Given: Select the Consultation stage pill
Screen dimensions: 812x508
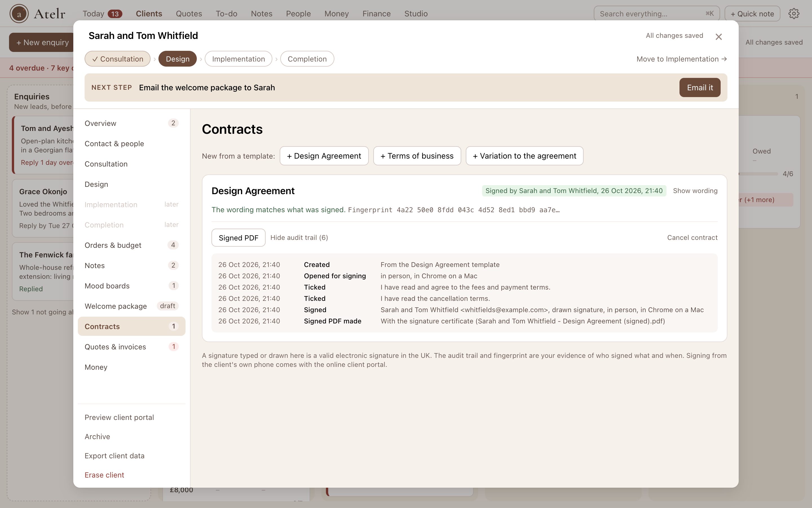Looking at the screenshot, I should click(x=118, y=59).
